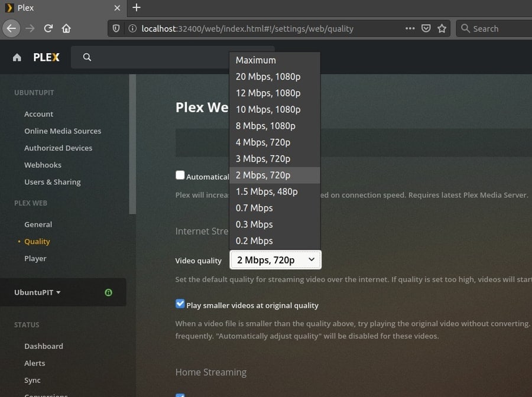Enable Automatically adjust quality checkbox
Image resolution: width=532 pixels, height=397 pixels.
[x=180, y=175]
